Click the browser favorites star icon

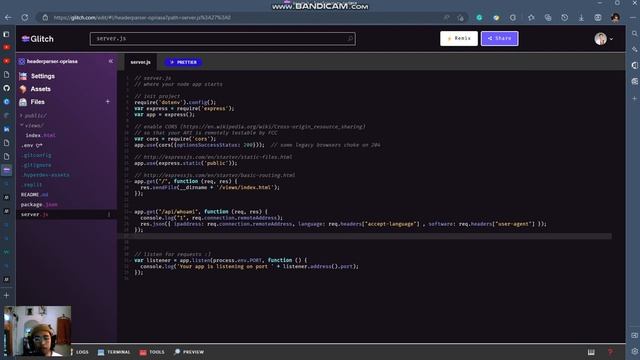(x=531, y=18)
